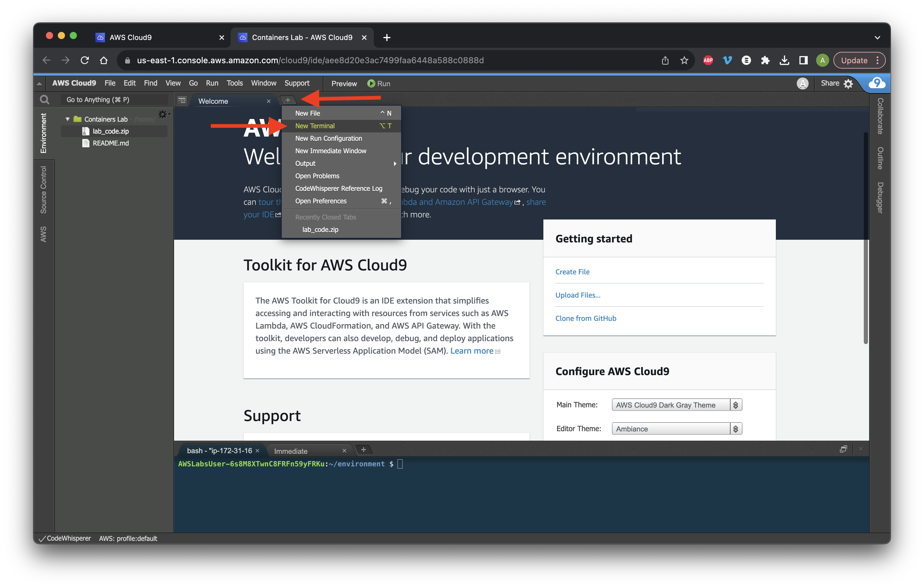Choose New Immediate Window
The image size is (924, 588).
(x=341, y=151)
